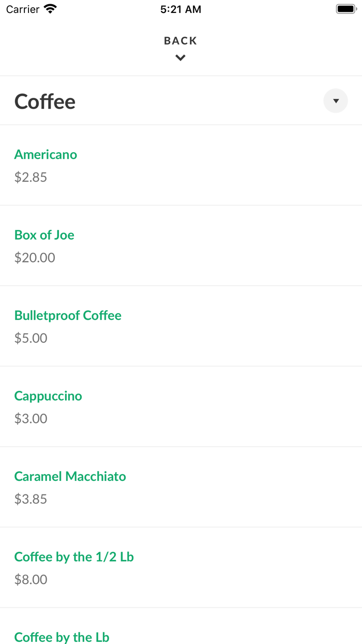Tap Coffee by the Lb at bottom

tap(62, 637)
